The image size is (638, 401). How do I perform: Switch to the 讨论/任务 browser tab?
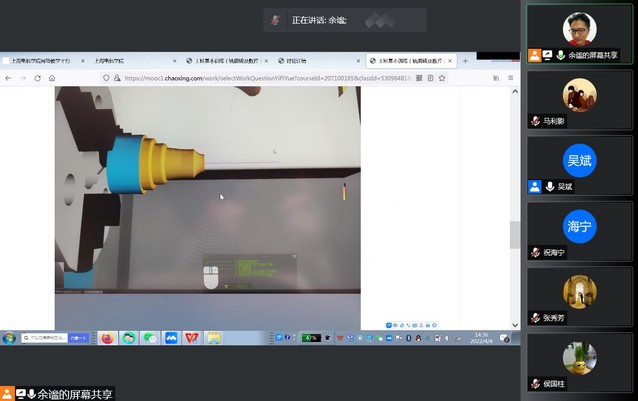318,61
